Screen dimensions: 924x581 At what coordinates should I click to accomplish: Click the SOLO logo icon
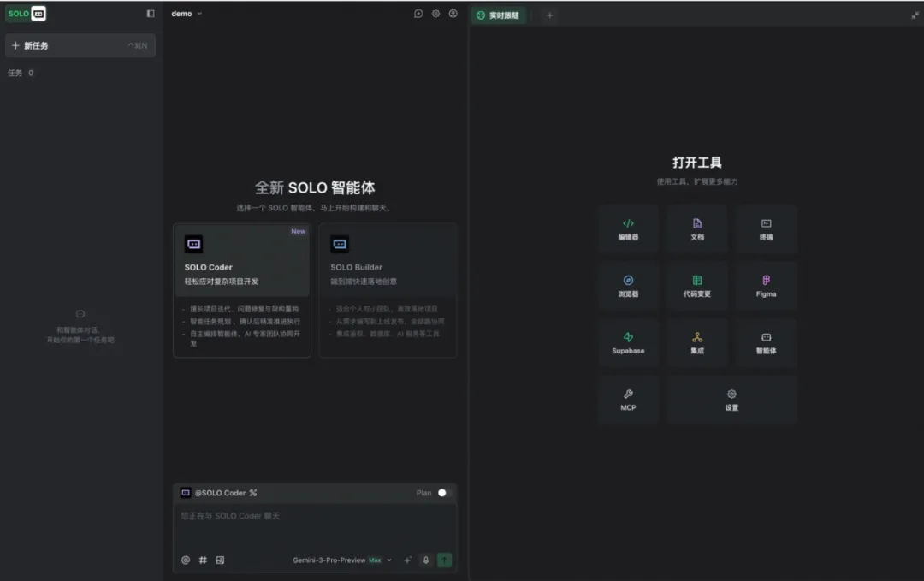click(26, 14)
